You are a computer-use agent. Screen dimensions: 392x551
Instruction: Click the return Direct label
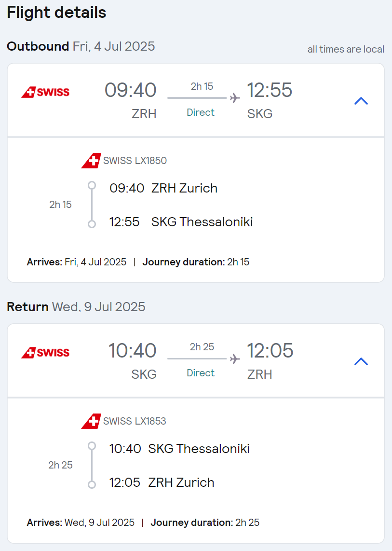coord(201,373)
